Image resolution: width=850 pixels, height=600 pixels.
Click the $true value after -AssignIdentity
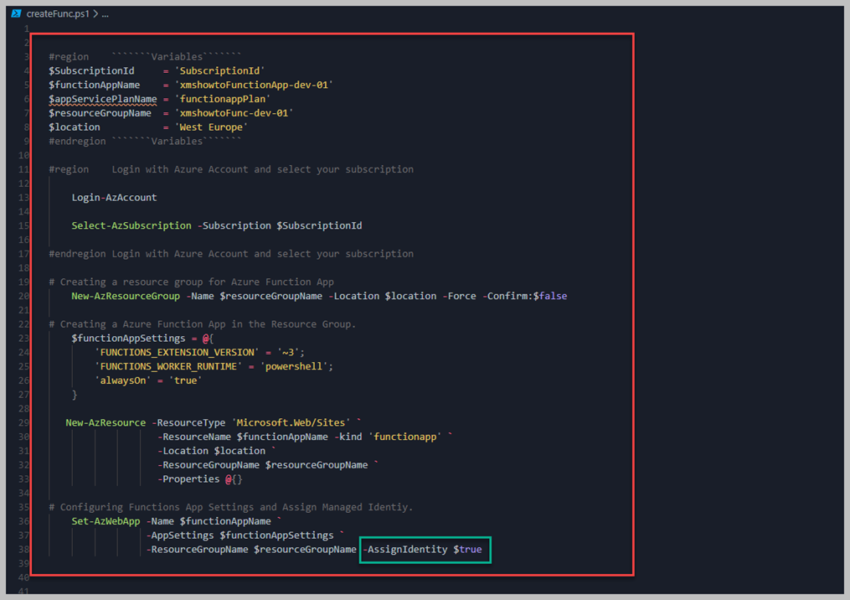pyautogui.click(x=468, y=549)
